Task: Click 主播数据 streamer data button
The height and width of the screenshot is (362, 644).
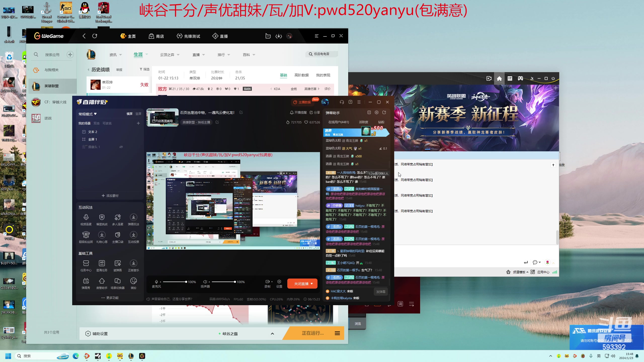Action: [x=302, y=102]
